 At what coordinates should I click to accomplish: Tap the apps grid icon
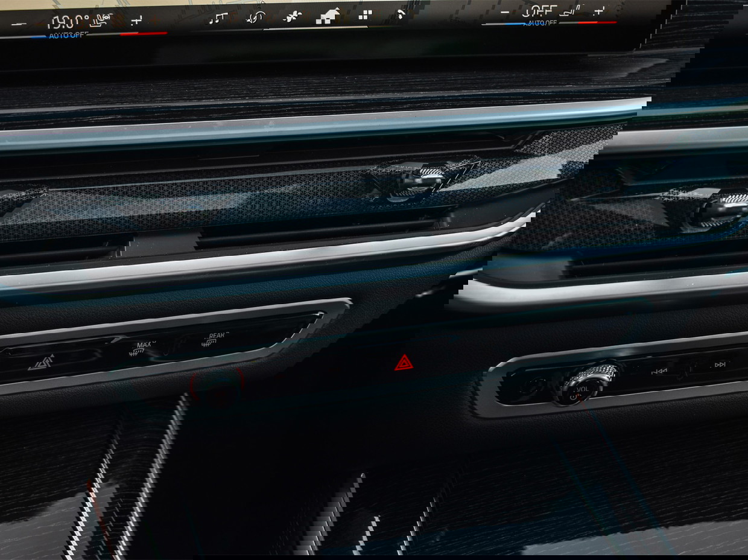[365, 15]
